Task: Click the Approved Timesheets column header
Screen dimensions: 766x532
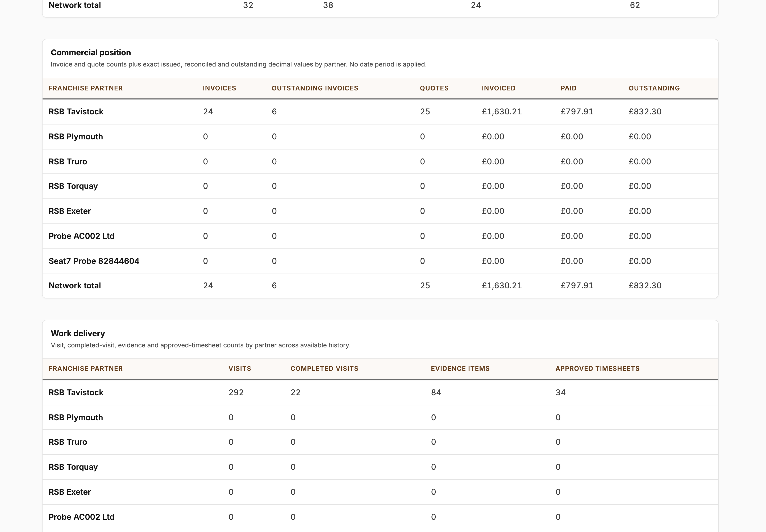Action: click(x=597, y=369)
